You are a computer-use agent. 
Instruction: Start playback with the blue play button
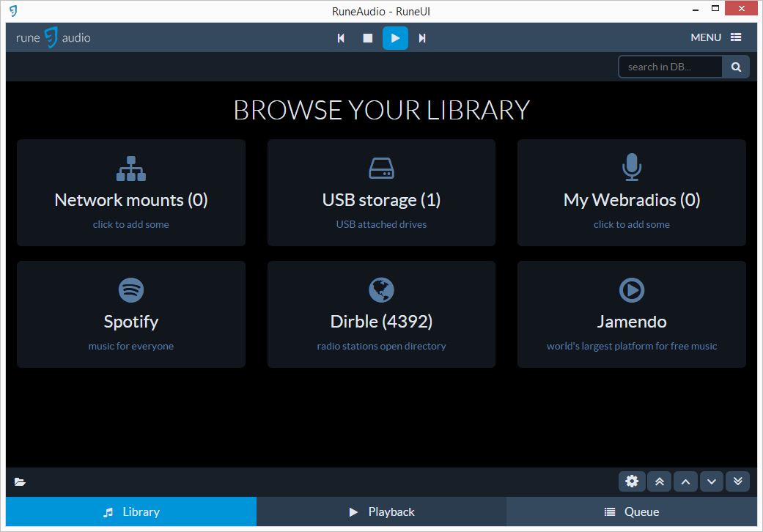pos(395,38)
